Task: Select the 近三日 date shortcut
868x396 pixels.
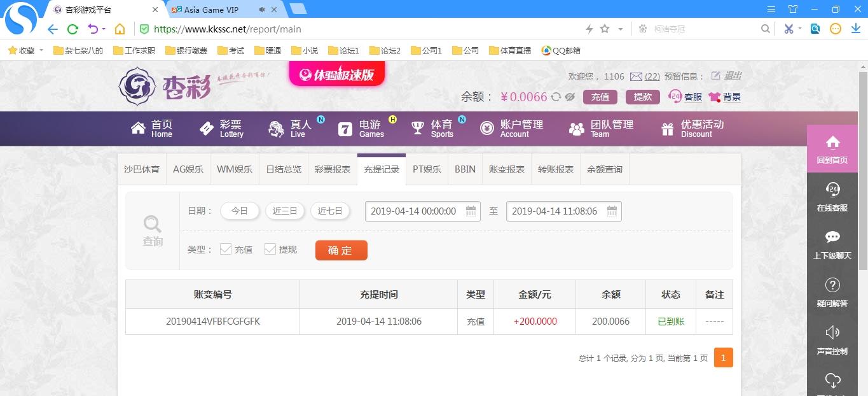Action: [x=285, y=211]
